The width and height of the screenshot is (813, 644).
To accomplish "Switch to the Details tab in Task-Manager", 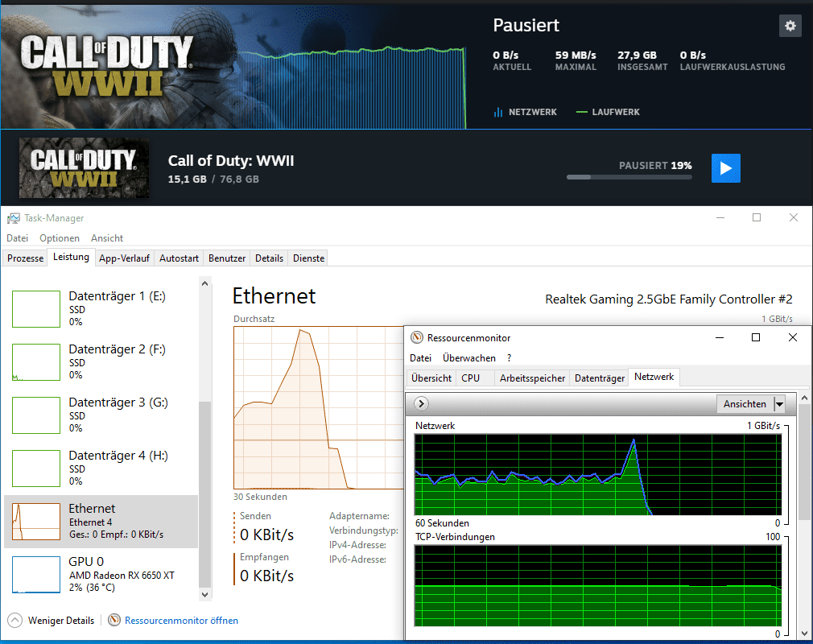I will (269, 258).
